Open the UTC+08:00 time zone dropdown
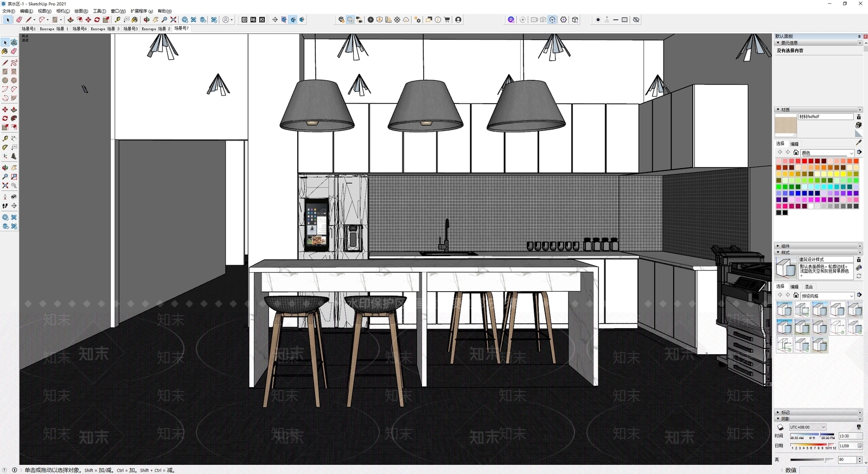 [x=808, y=427]
